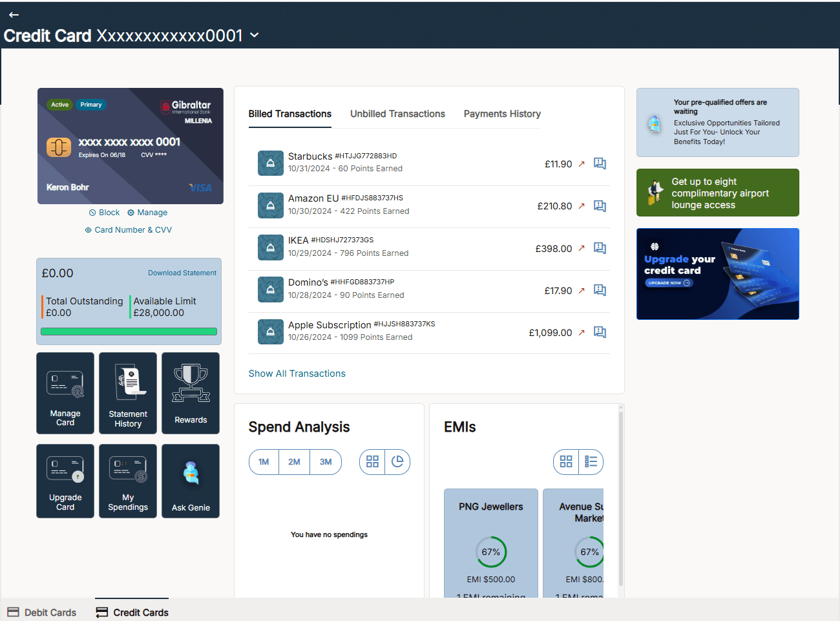Go back using the top-left arrow
840x621 pixels.
pos(14,14)
